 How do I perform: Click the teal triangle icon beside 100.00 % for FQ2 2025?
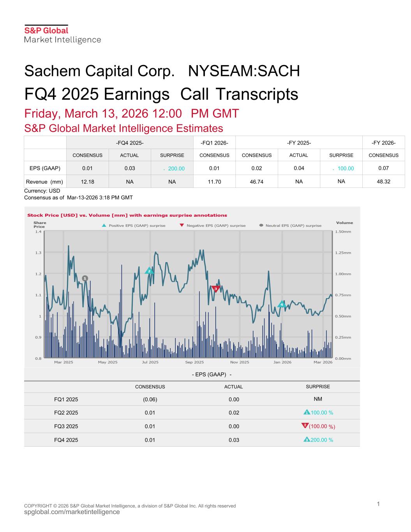tap(307, 412)
